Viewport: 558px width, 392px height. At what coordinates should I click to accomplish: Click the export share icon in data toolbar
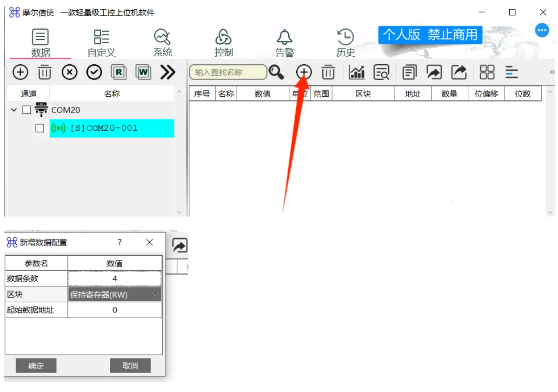tap(459, 72)
